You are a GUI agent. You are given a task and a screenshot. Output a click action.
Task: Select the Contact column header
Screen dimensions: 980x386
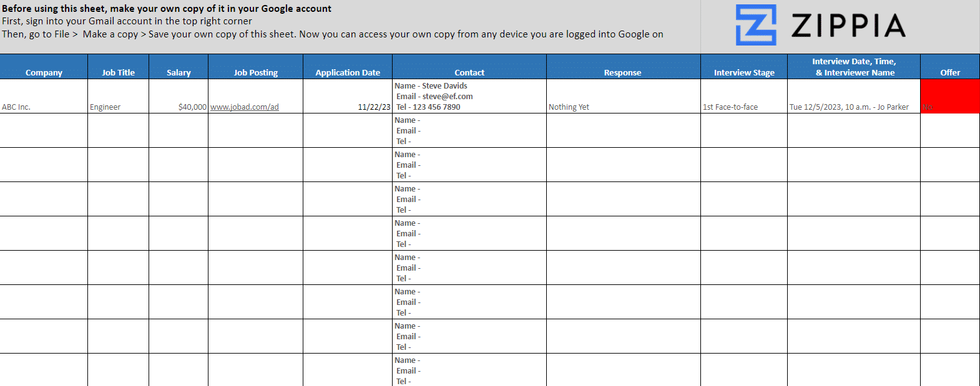click(469, 72)
